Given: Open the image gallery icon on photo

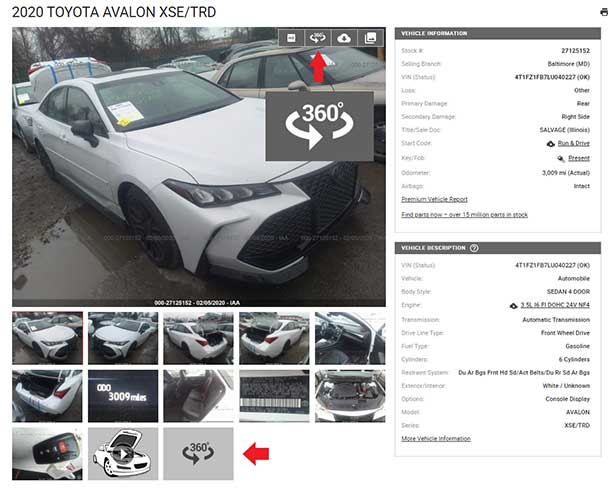Looking at the screenshot, I should pos(370,38).
